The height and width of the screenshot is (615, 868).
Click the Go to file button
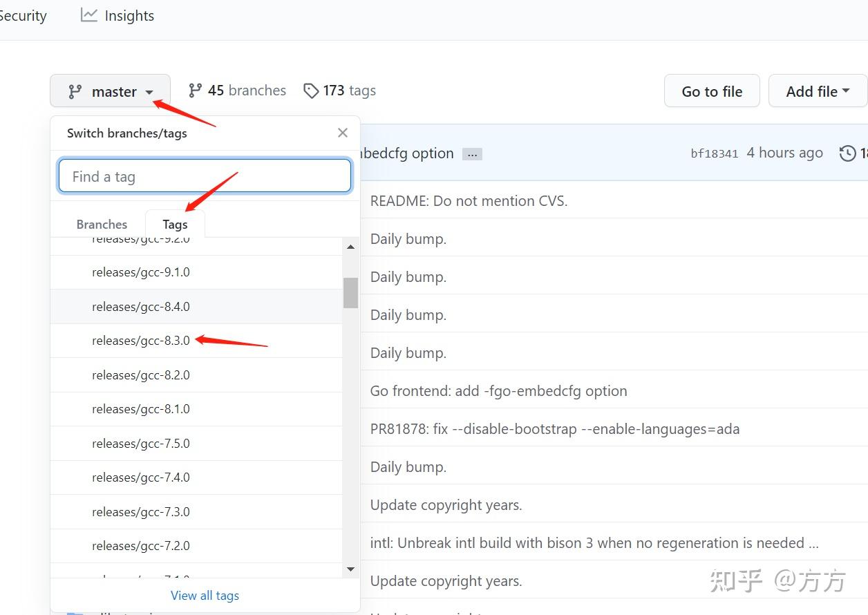pos(712,91)
